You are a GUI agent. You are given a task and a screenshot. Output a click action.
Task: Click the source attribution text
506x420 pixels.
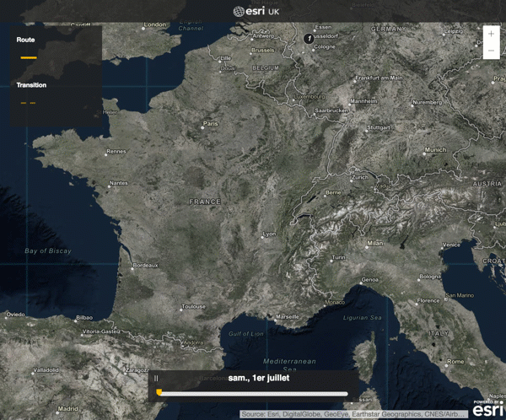353,414
